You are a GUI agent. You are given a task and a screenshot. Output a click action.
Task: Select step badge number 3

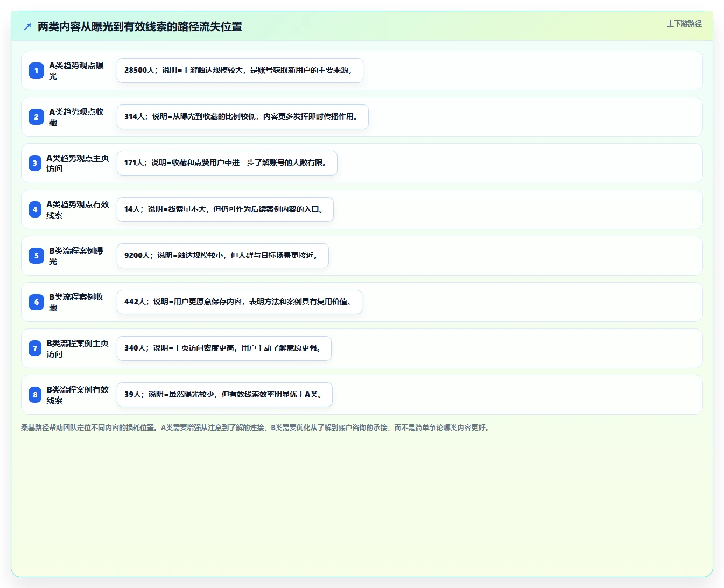(35, 163)
